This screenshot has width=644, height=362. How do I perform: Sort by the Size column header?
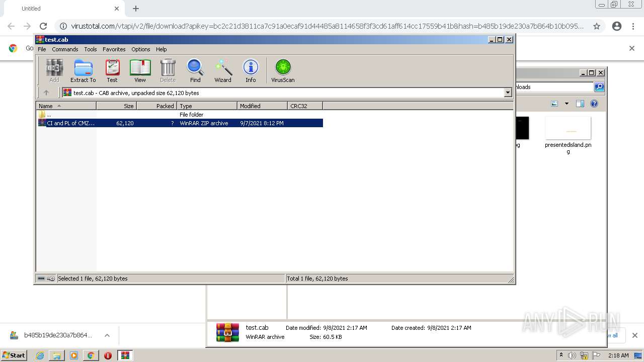(x=116, y=106)
